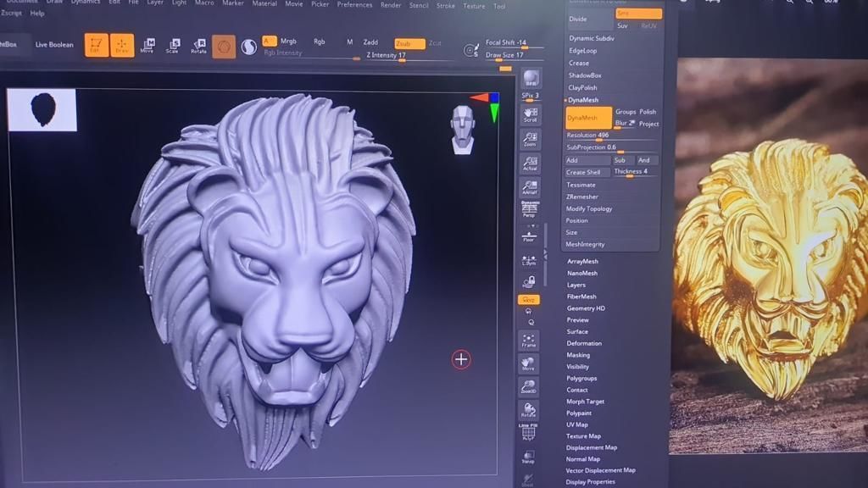This screenshot has height=488, width=868.
Task: Expand the Deformation subpalette
Action: (584, 344)
